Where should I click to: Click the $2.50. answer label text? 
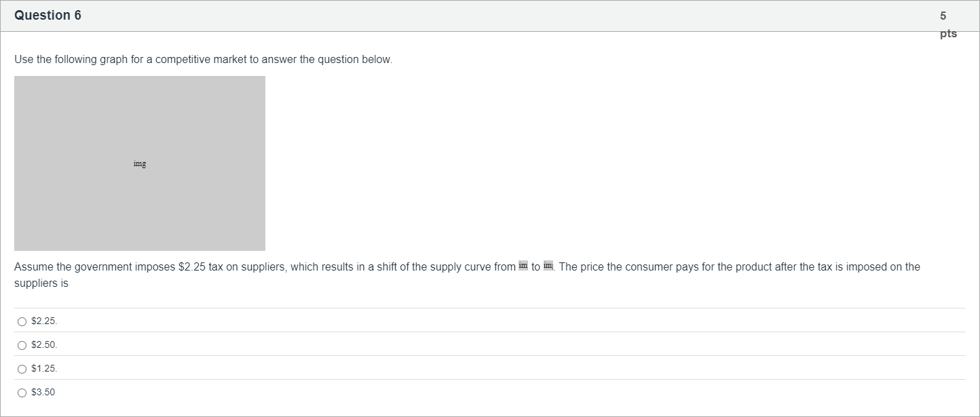(44, 345)
